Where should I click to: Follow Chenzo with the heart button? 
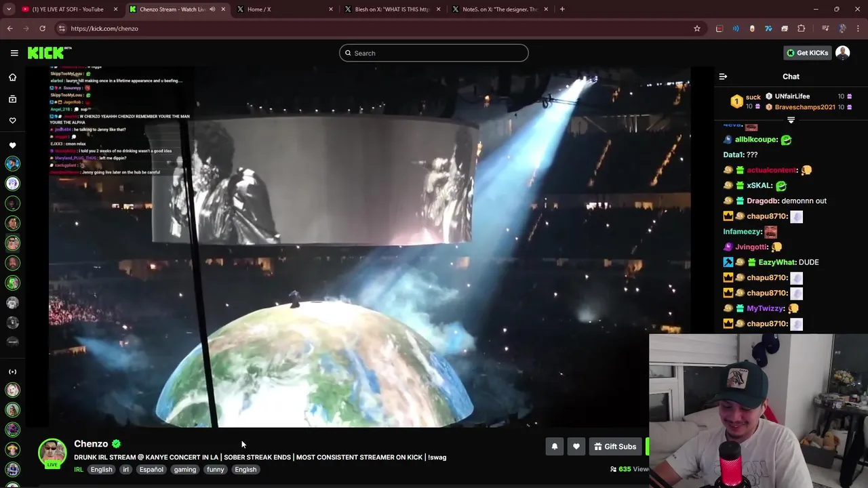click(576, 447)
